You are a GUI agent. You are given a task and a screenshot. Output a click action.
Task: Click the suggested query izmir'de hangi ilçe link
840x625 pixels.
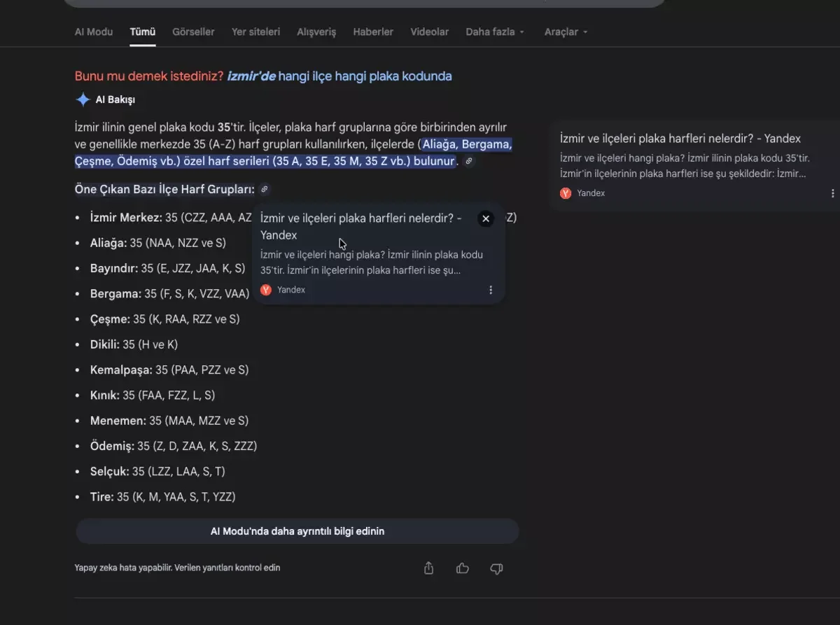pos(339,76)
